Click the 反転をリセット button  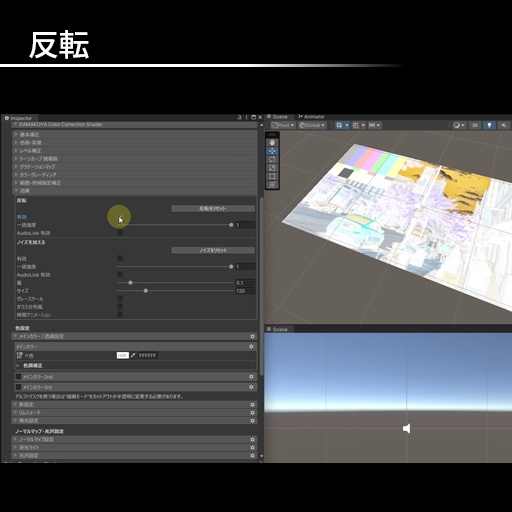213,209
